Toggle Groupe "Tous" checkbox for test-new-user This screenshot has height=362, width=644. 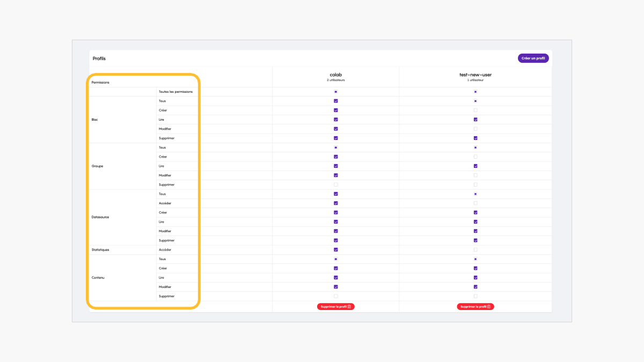475,147
